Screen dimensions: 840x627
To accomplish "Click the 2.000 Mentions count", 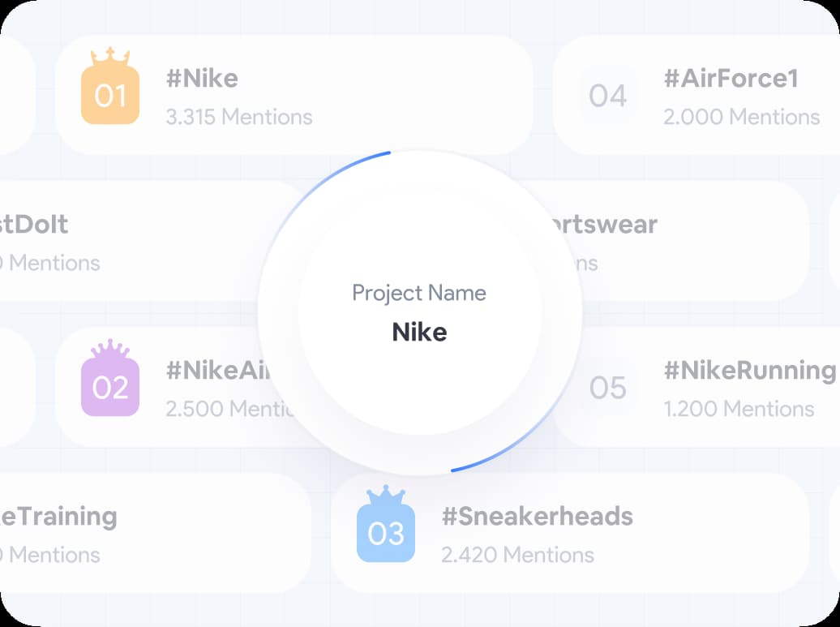I will pyautogui.click(x=741, y=117).
